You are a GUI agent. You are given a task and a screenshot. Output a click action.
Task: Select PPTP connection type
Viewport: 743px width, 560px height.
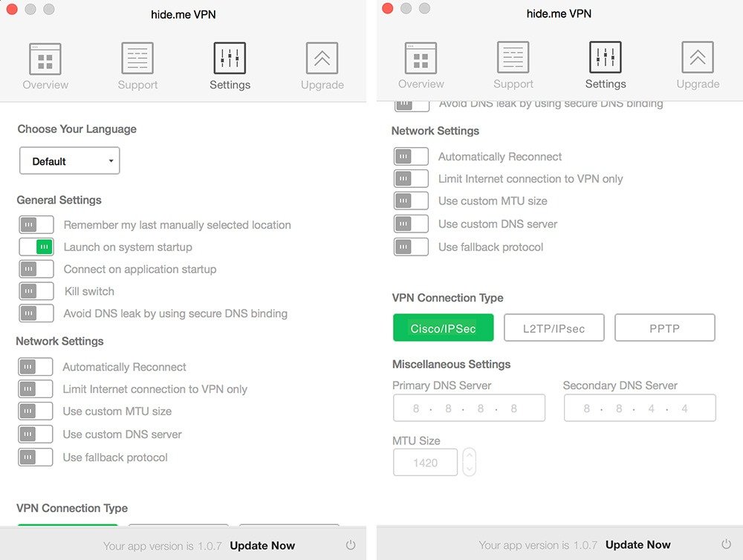coord(665,328)
